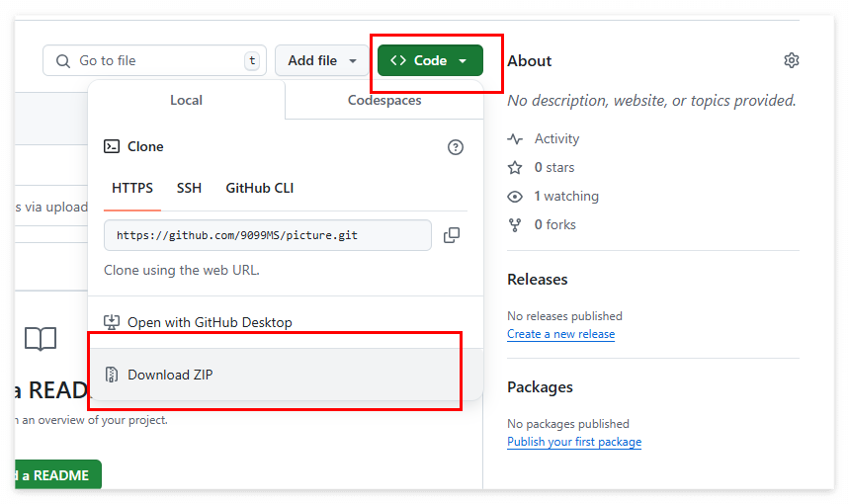The height and width of the screenshot is (504, 849).
Task: Click the clone URL text field
Action: [x=268, y=235]
